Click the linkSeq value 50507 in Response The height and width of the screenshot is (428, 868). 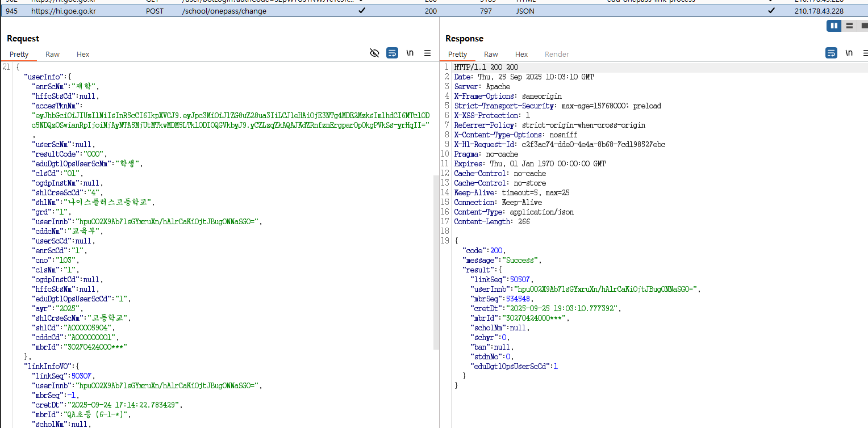pyautogui.click(x=522, y=279)
